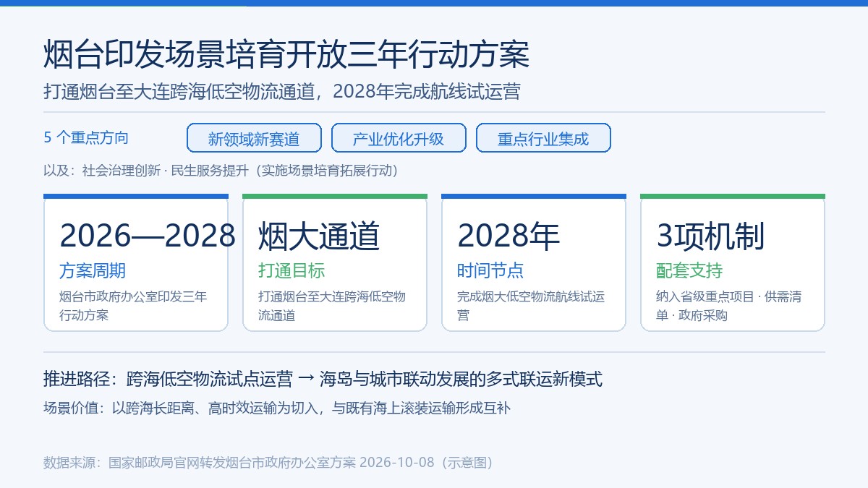This screenshot has width=868, height=488.
Task: Select the 烟大通道 card heading
Action: [319, 236]
